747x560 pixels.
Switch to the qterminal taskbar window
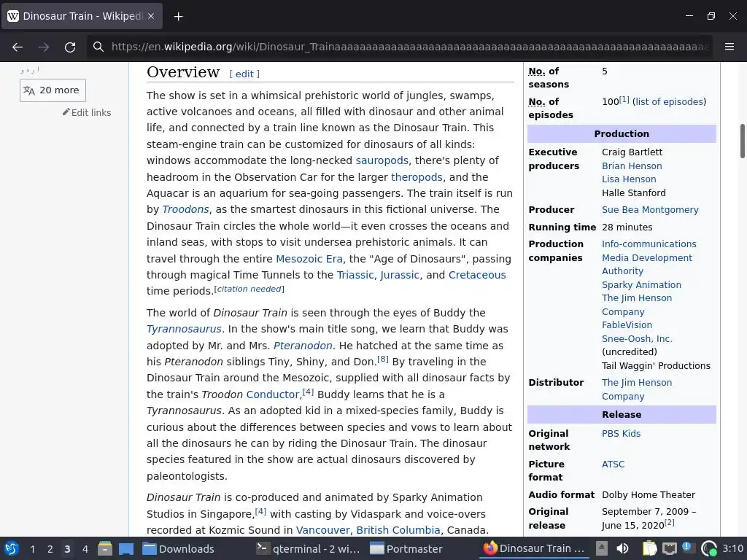(x=308, y=548)
